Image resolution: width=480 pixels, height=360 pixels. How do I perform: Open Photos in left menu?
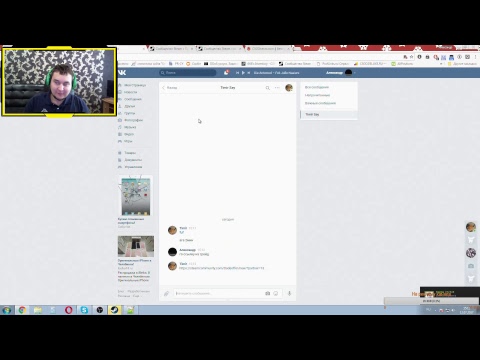131,120
